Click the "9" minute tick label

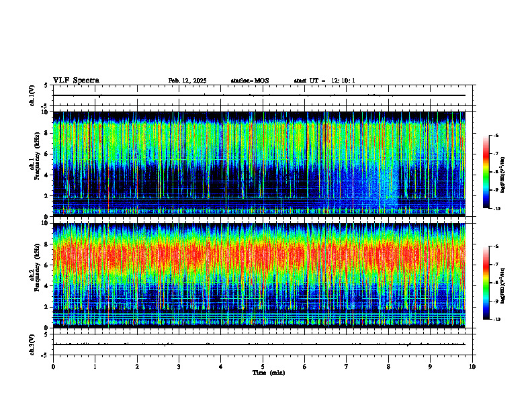[x=430, y=367]
